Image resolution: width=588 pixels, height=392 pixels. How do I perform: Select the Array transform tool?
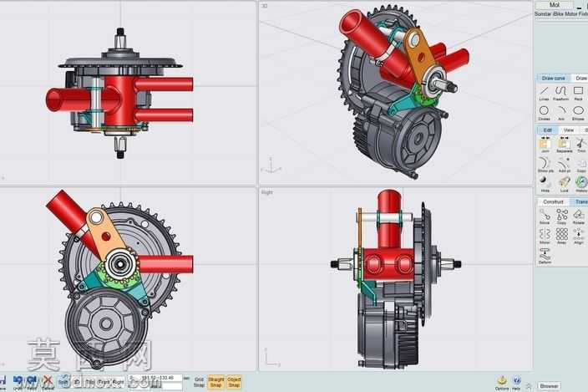[561, 237]
